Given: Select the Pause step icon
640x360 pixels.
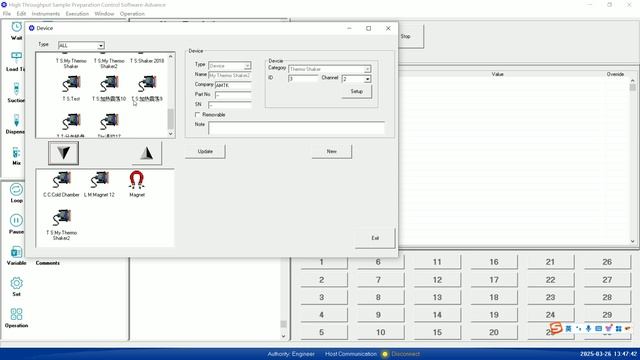Looking at the screenshot, I should click(16, 220).
